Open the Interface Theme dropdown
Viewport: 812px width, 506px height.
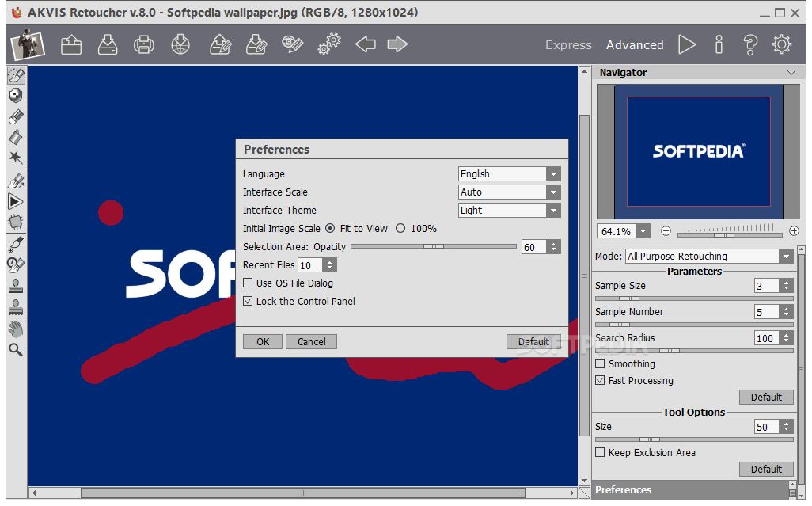[510, 211]
